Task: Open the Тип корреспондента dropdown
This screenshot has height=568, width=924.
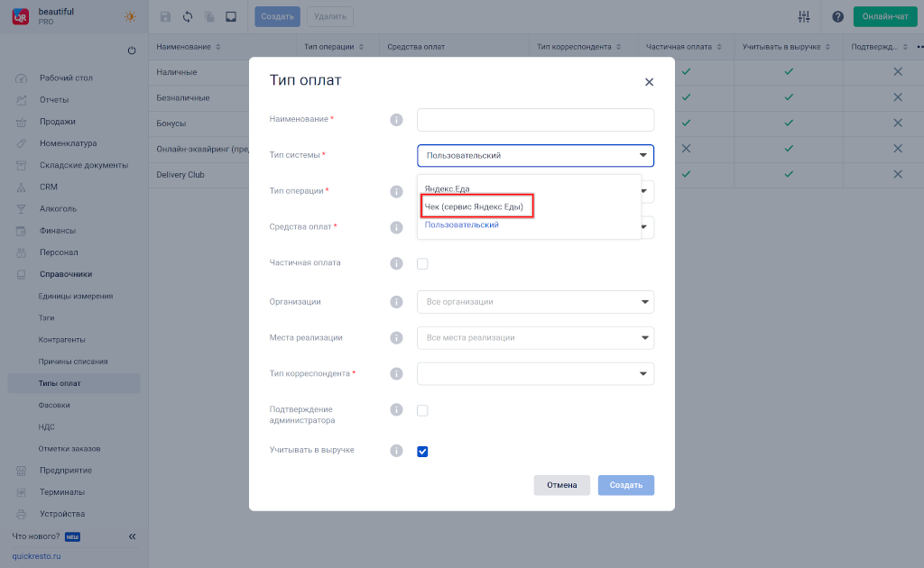Action: [535, 373]
